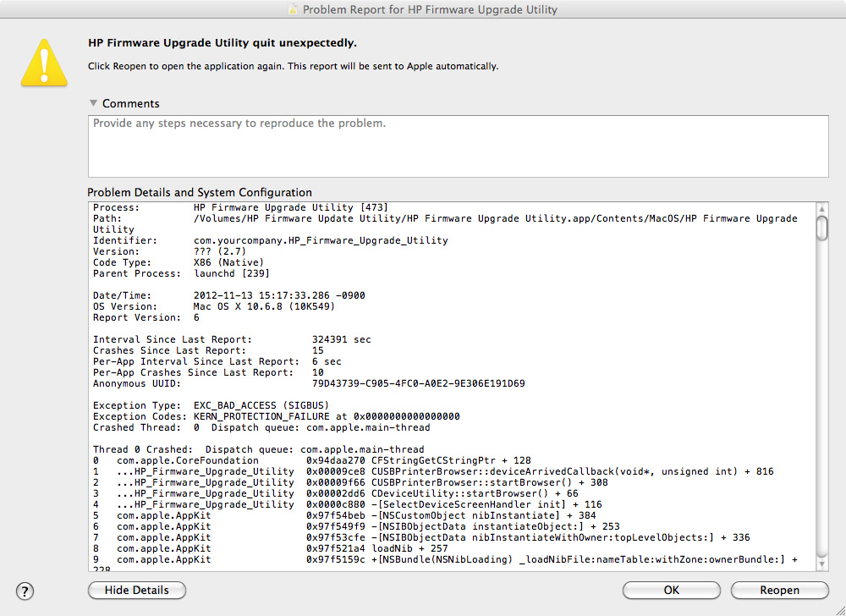Click the 'quit unexpectedly' heading text
The width and height of the screenshot is (846, 616).
[222, 43]
